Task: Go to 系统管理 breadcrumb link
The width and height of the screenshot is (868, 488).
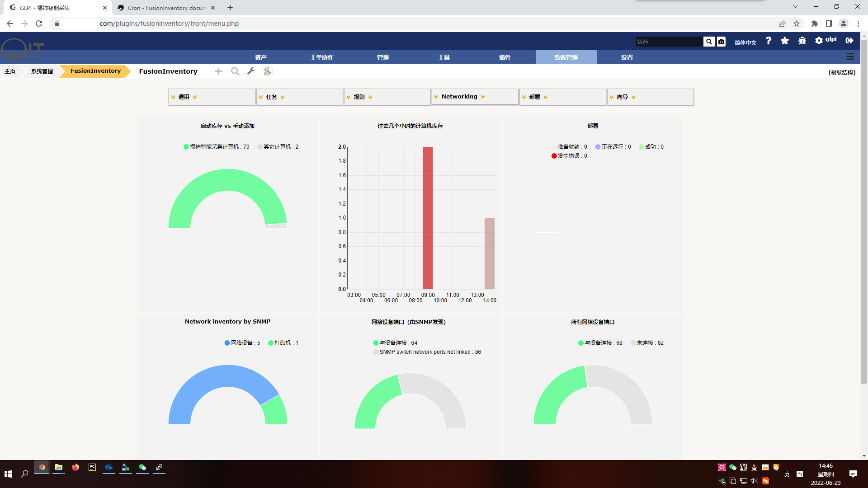Action: [42, 71]
